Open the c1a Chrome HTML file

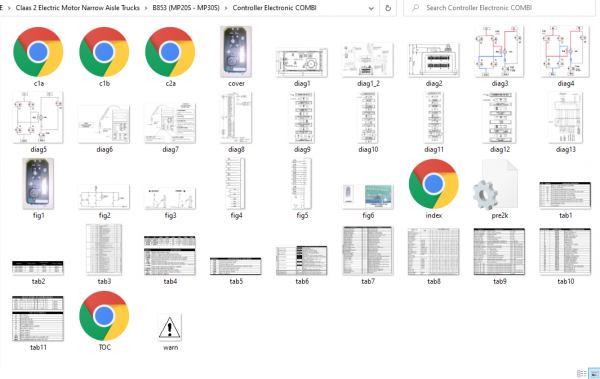click(x=38, y=52)
